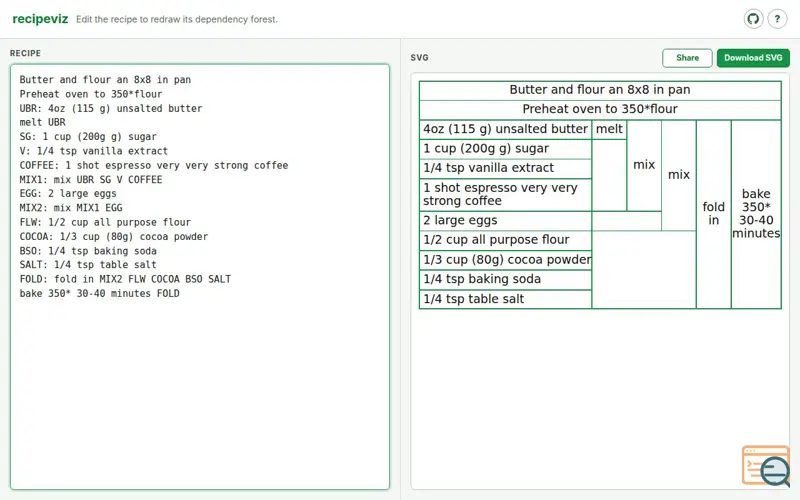Open the GitHub repository icon
800x500 pixels.
[753, 19]
